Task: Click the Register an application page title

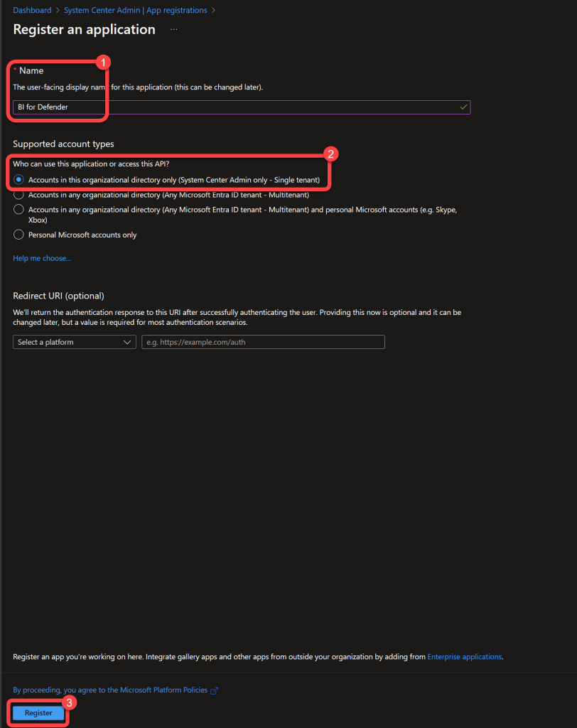Action: 84,30
